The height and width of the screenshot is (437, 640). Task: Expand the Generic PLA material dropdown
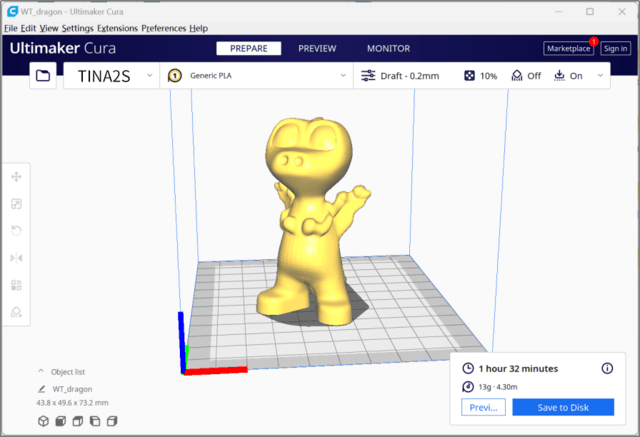(x=258, y=75)
